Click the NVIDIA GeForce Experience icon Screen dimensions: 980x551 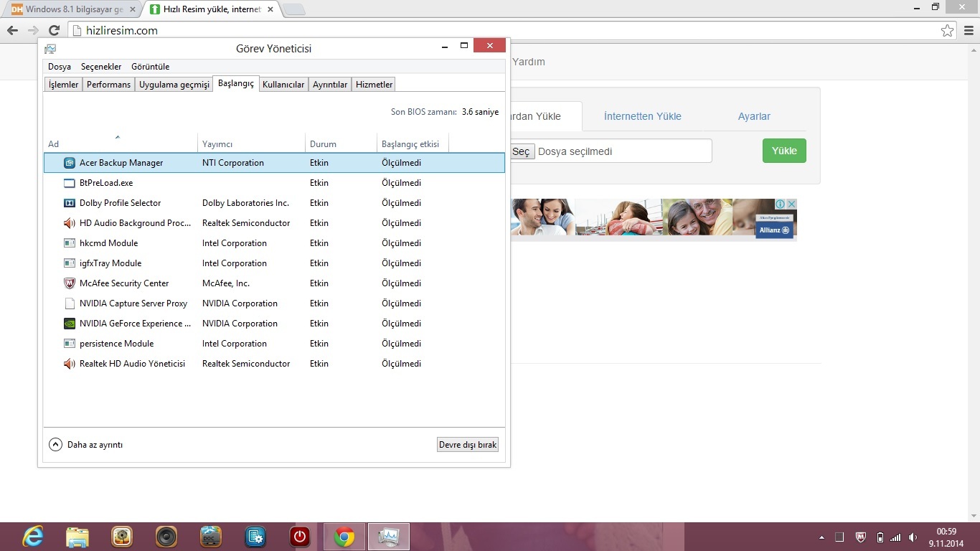[x=70, y=324]
